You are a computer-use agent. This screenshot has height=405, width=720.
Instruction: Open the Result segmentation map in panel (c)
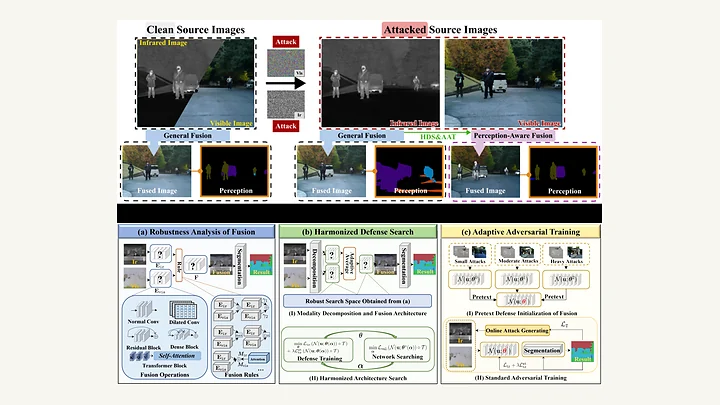582,351
